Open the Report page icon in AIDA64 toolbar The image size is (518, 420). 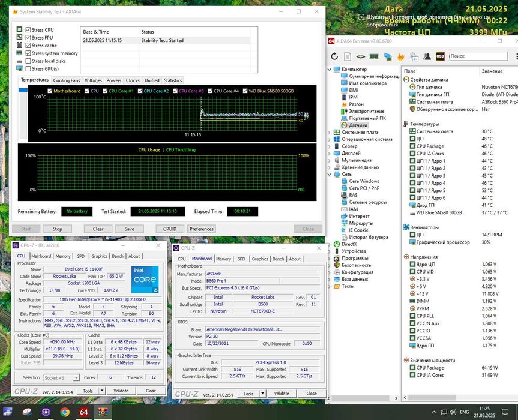tap(348, 56)
